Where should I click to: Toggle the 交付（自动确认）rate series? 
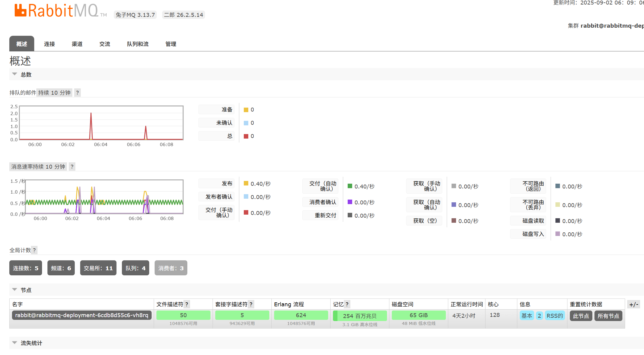click(320, 186)
